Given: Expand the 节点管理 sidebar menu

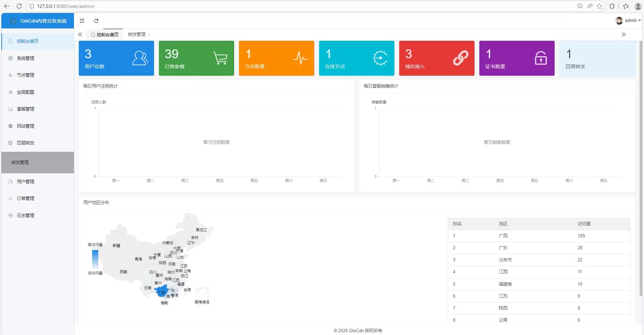Looking at the screenshot, I should [26, 75].
